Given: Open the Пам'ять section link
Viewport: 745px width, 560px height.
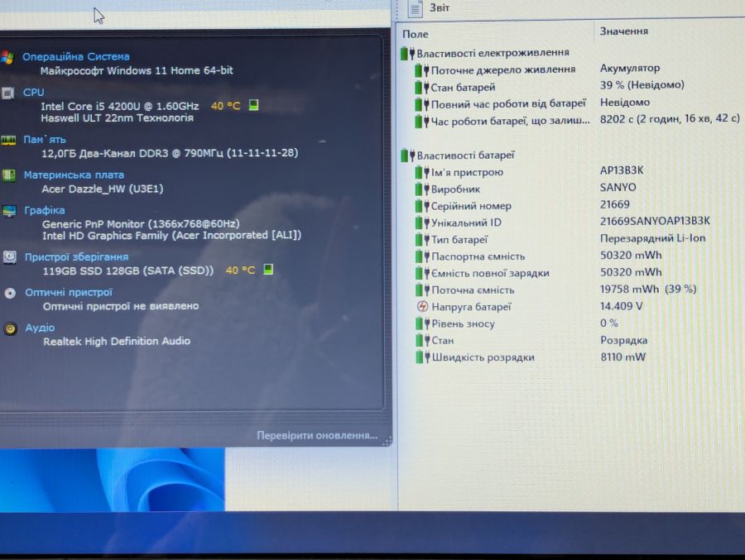Looking at the screenshot, I should click(45, 140).
